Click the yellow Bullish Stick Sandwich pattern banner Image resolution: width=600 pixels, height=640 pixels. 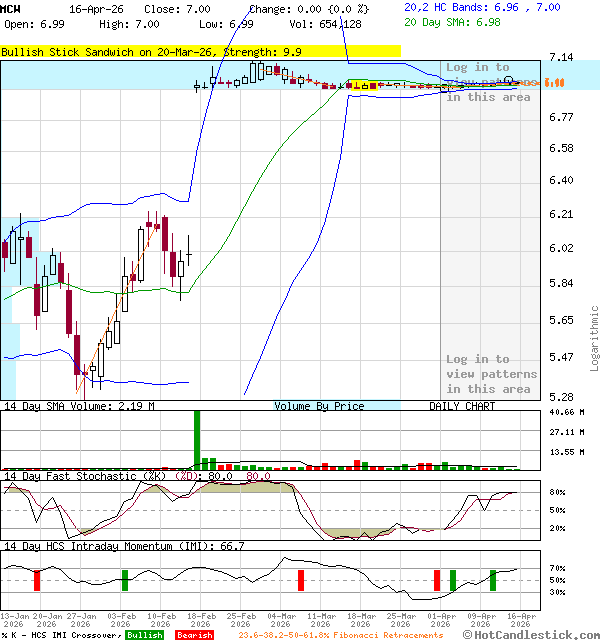click(200, 51)
